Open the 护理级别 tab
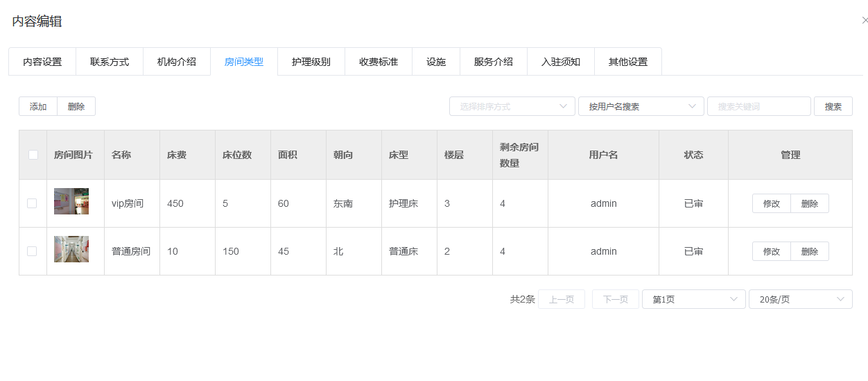 311,62
